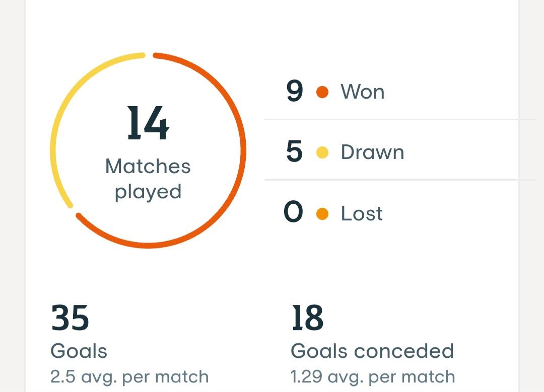Viewport: 544px width, 392px height.
Task: Click the yellow Drawn legend dot
Action: [322, 152]
